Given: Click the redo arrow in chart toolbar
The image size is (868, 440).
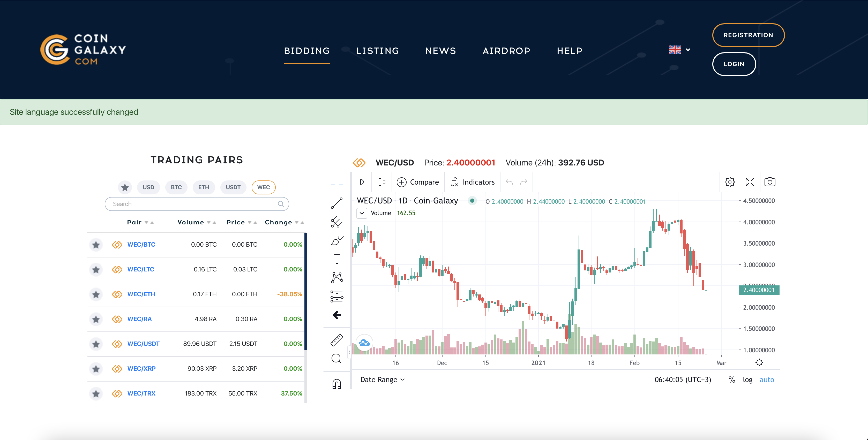Looking at the screenshot, I should coord(524,182).
